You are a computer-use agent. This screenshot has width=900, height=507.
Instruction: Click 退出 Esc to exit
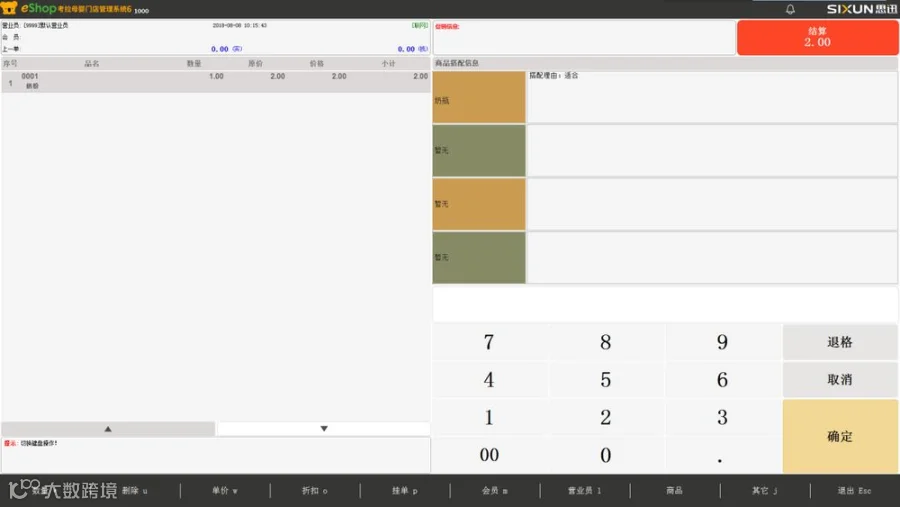pyautogui.click(x=854, y=491)
